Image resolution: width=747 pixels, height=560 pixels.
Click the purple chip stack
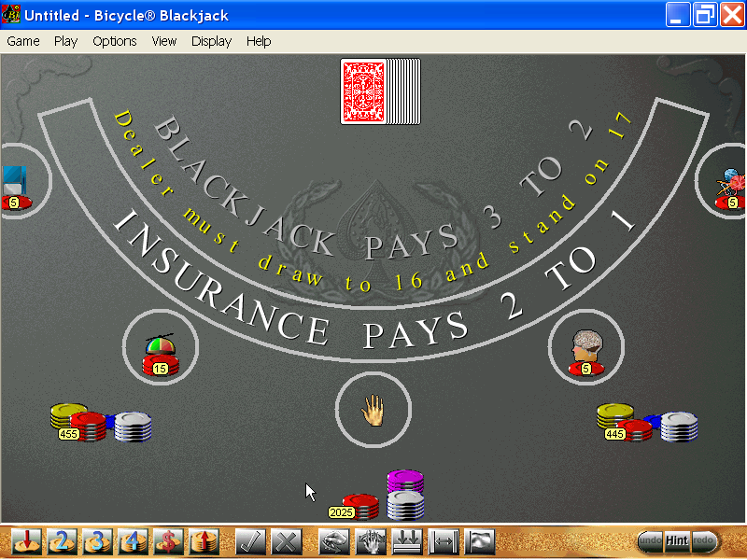(x=405, y=481)
